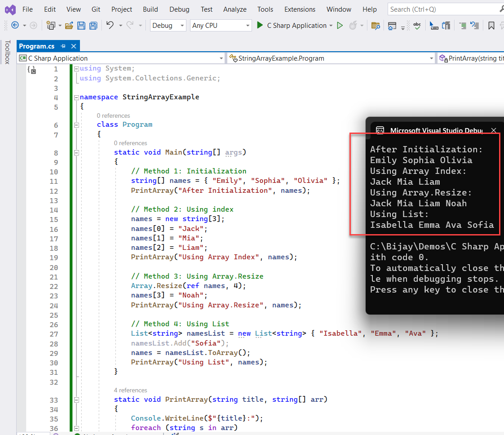Undo the last edit
This screenshot has height=435, width=504.
(110, 25)
